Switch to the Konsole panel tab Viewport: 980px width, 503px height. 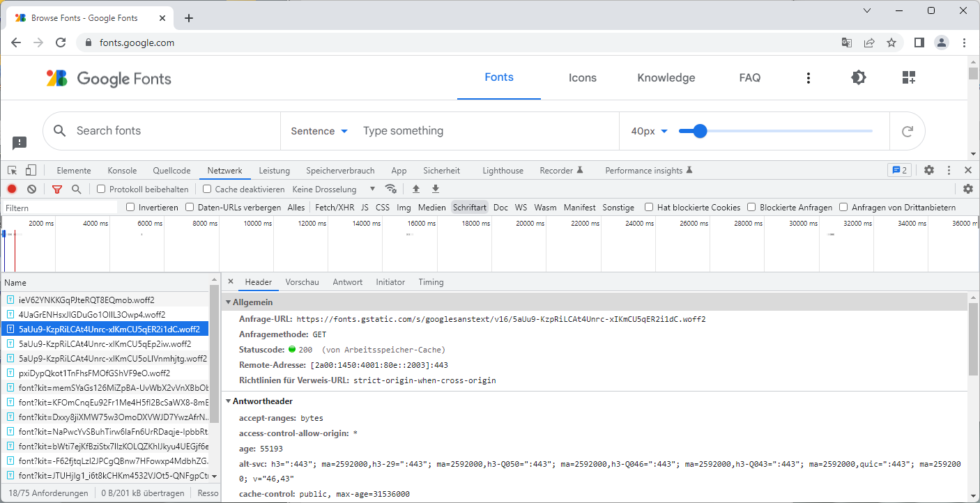[122, 170]
